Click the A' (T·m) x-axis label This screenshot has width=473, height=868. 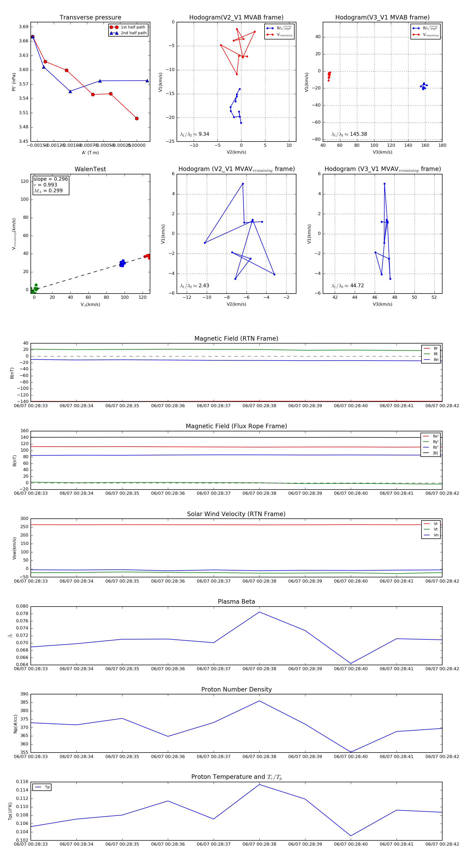pos(90,153)
